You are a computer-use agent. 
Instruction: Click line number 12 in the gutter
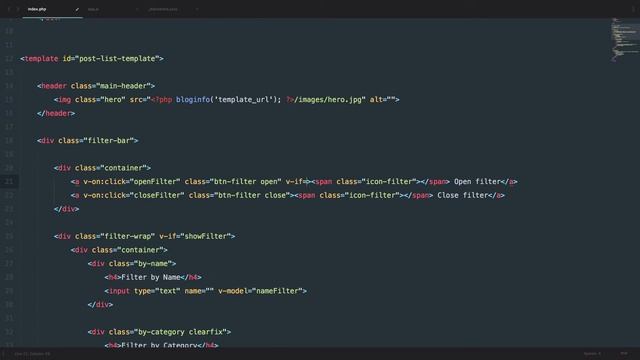click(x=9, y=59)
